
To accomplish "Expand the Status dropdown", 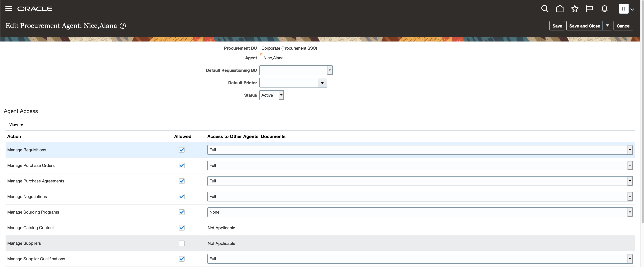I will tap(281, 95).
